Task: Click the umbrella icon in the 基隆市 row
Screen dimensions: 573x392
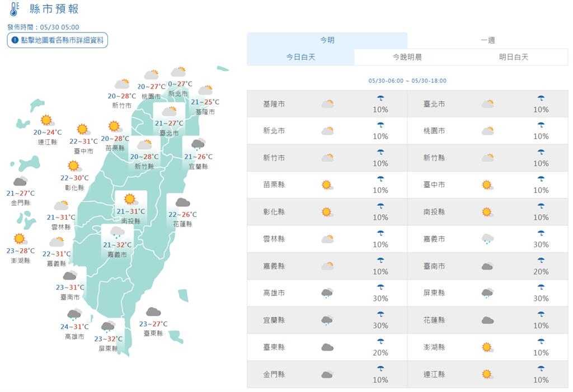Action: (381, 99)
